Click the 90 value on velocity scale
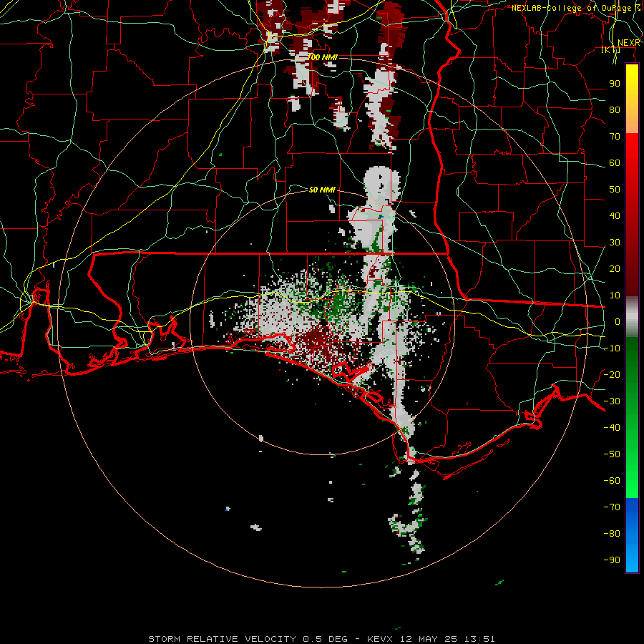 point(615,84)
